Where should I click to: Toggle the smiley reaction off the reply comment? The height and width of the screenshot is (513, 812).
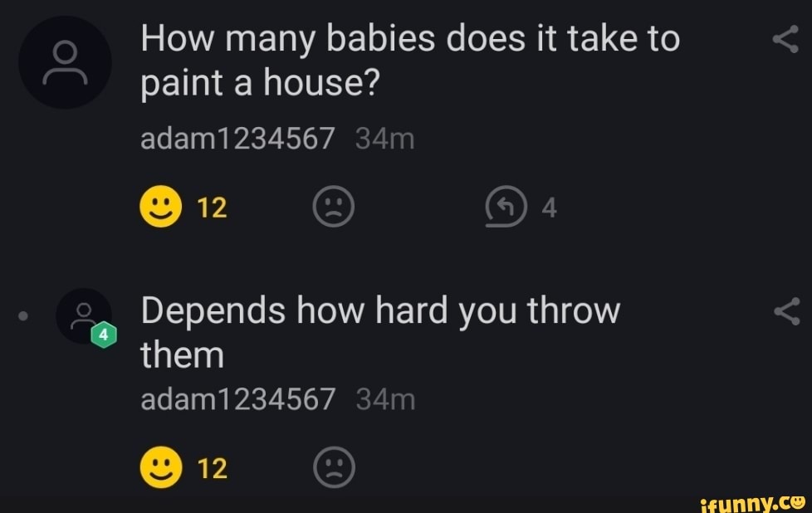[x=162, y=467]
